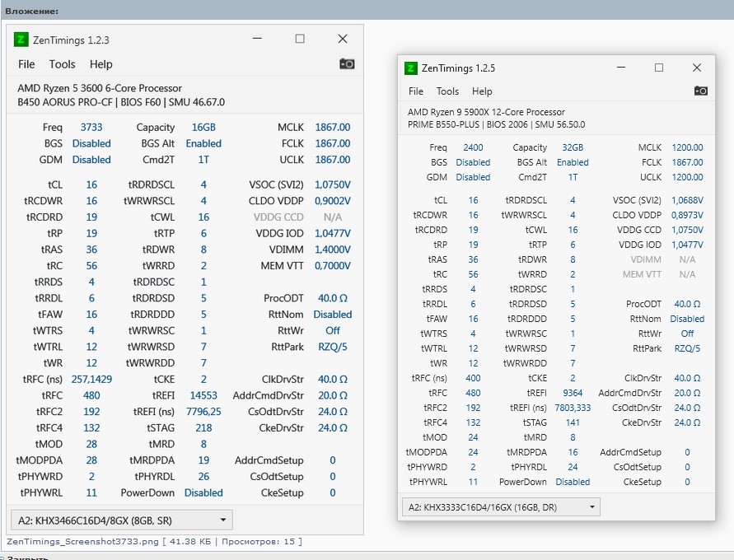Viewport: 734px width, 560px height.
Task: Click the tREFI value 14553
Action: (203, 395)
